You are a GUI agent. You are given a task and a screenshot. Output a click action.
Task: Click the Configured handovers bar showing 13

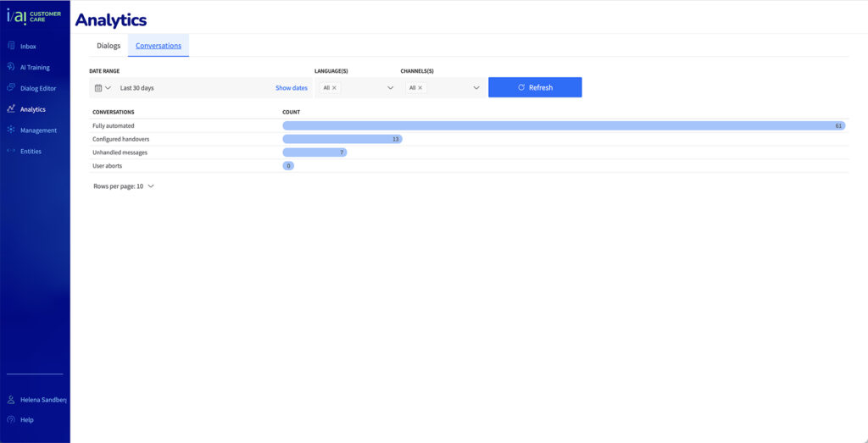tap(342, 139)
